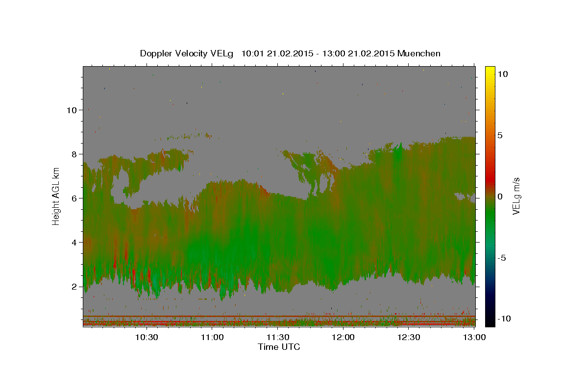The width and height of the screenshot is (588, 392).
Task: Click the 12:30 time tick label
Action: point(409,337)
